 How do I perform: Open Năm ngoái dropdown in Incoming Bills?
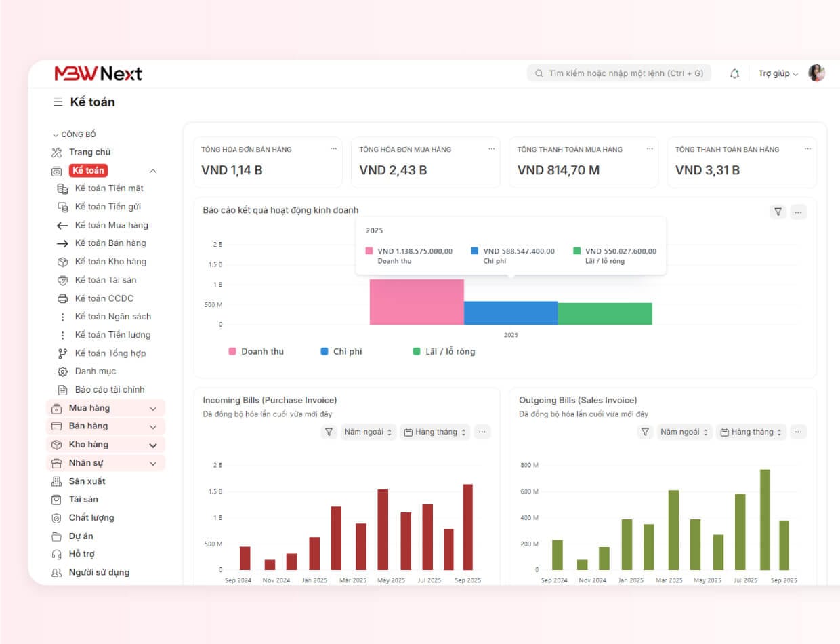[x=369, y=432]
